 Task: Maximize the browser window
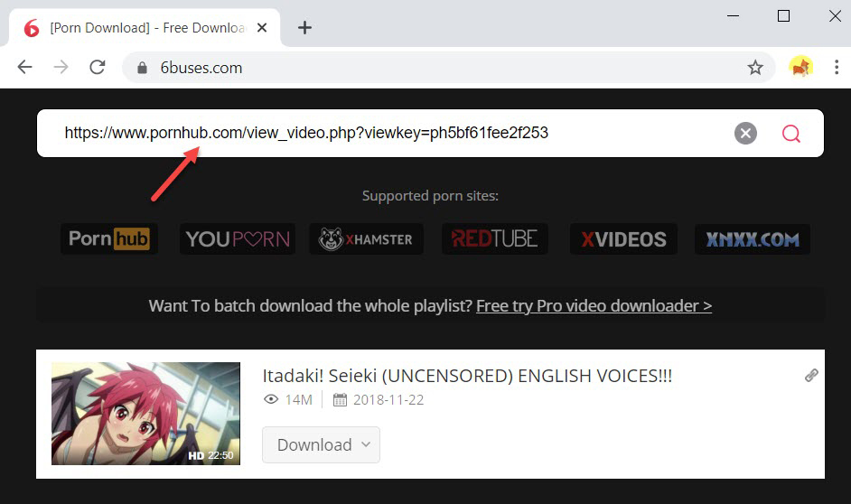[783, 15]
